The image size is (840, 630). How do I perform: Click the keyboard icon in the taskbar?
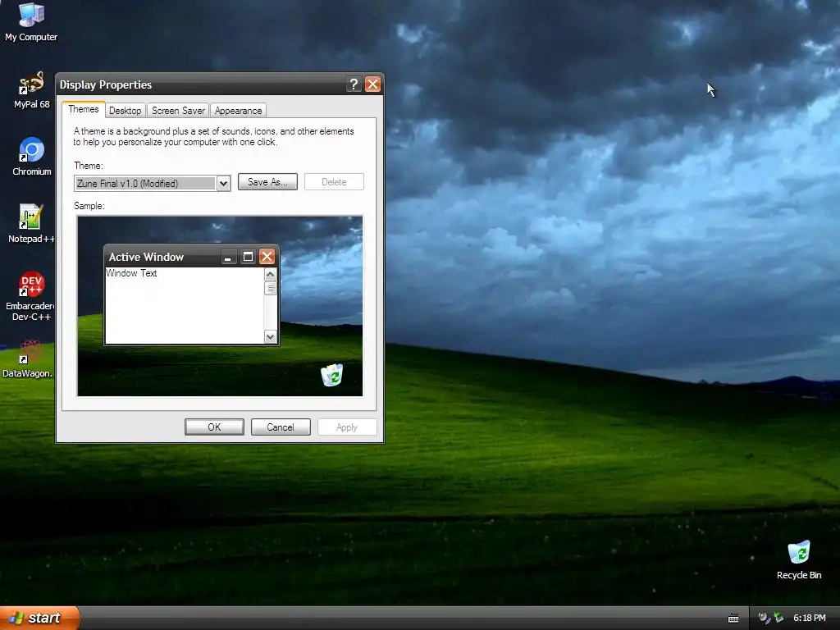[x=733, y=619]
